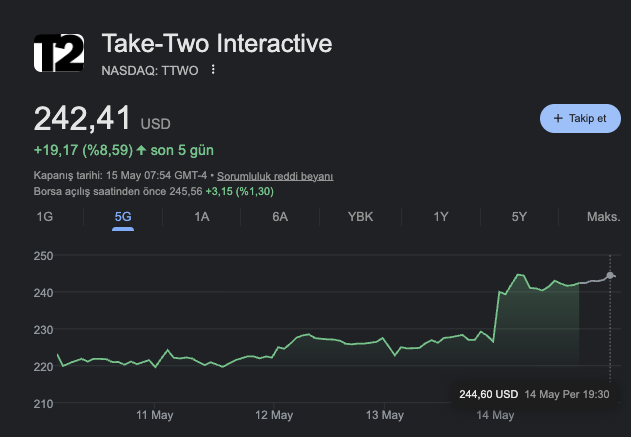
Task: Click the Take-Two Interactive title
Action: coord(217,43)
